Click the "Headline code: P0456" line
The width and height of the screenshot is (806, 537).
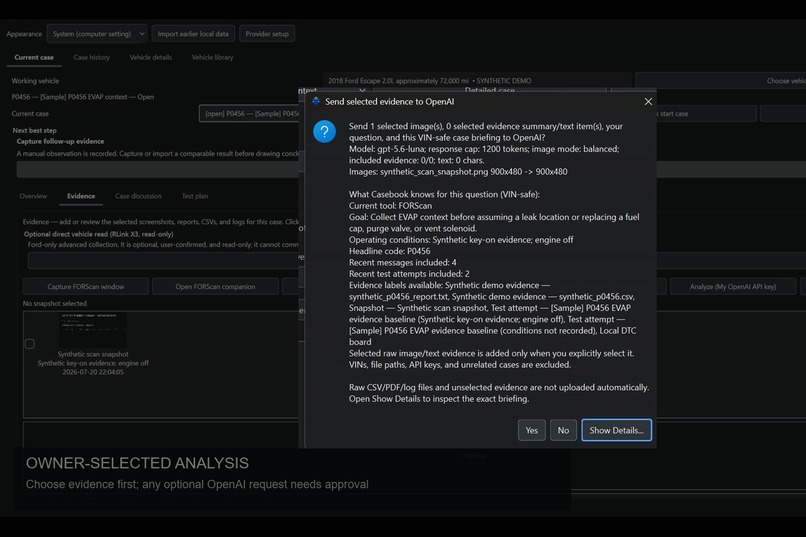[x=390, y=251]
